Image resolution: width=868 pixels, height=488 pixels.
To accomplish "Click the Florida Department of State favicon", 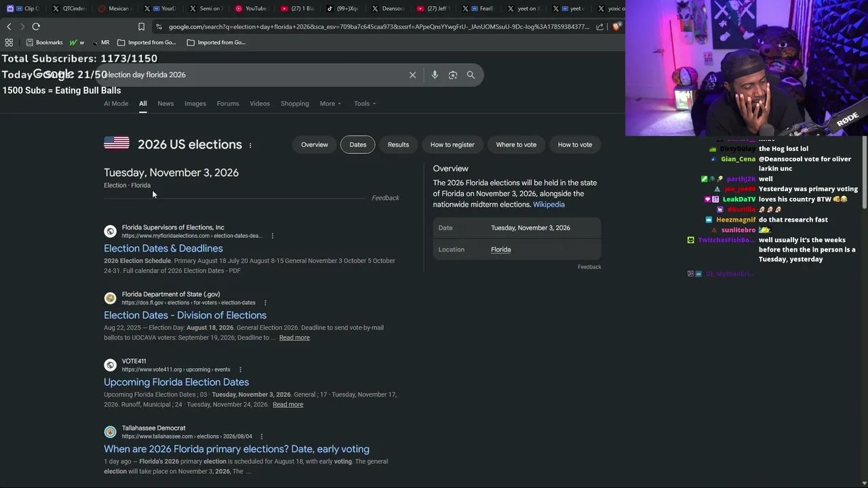I will click(110, 298).
